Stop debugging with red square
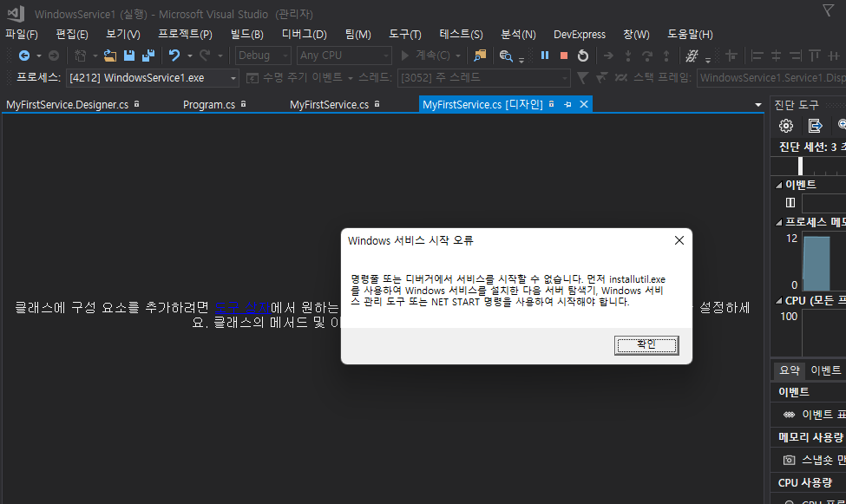Image resolution: width=846 pixels, height=504 pixels. (564, 56)
